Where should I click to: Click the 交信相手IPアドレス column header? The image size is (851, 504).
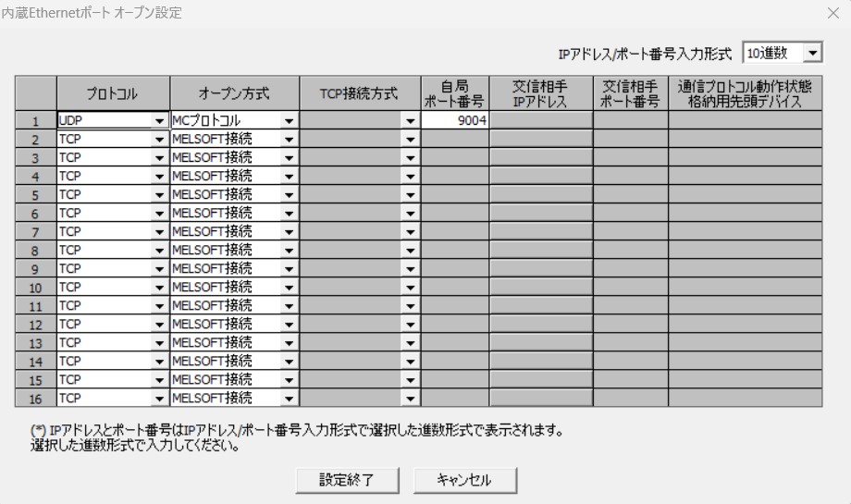tap(541, 93)
